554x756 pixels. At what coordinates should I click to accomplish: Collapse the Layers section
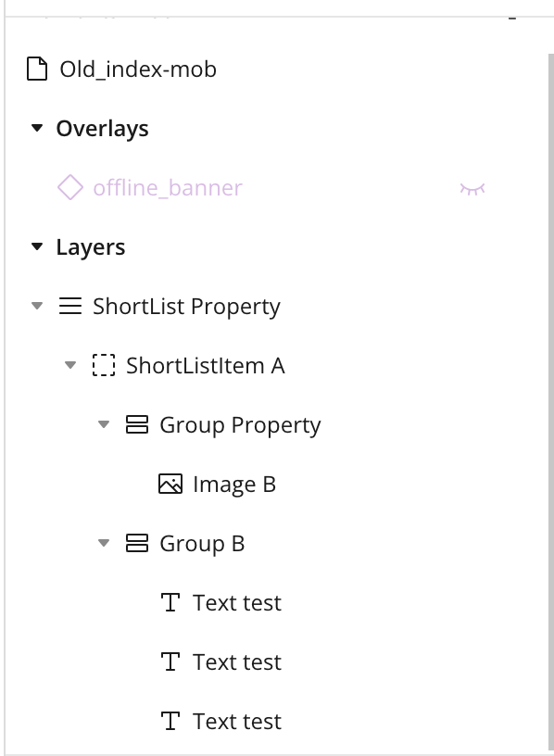click(x=37, y=246)
